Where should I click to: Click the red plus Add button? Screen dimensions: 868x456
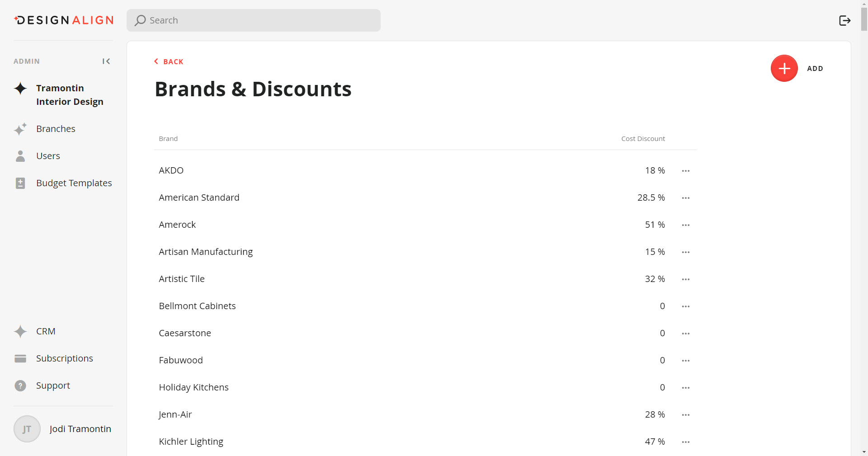tap(784, 68)
